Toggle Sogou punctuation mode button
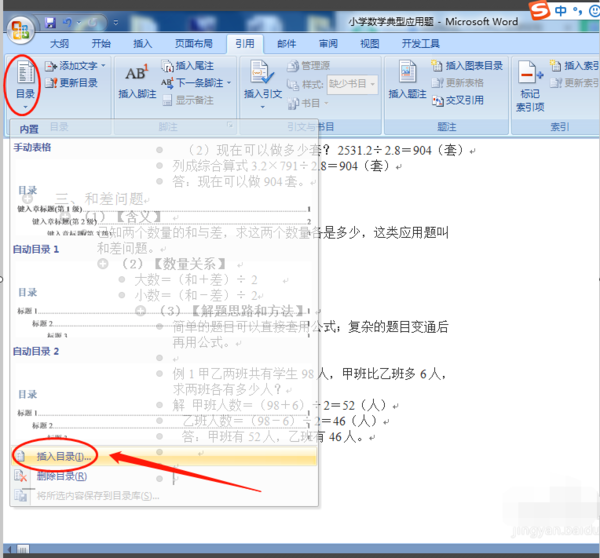Viewport: 600px width, 558px height. (x=577, y=11)
